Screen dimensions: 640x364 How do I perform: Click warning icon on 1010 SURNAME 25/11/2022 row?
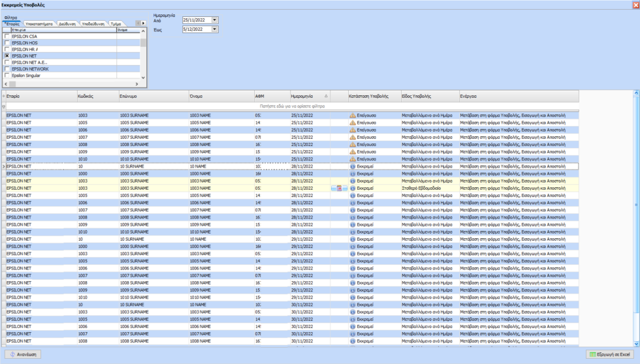point(353,159)
